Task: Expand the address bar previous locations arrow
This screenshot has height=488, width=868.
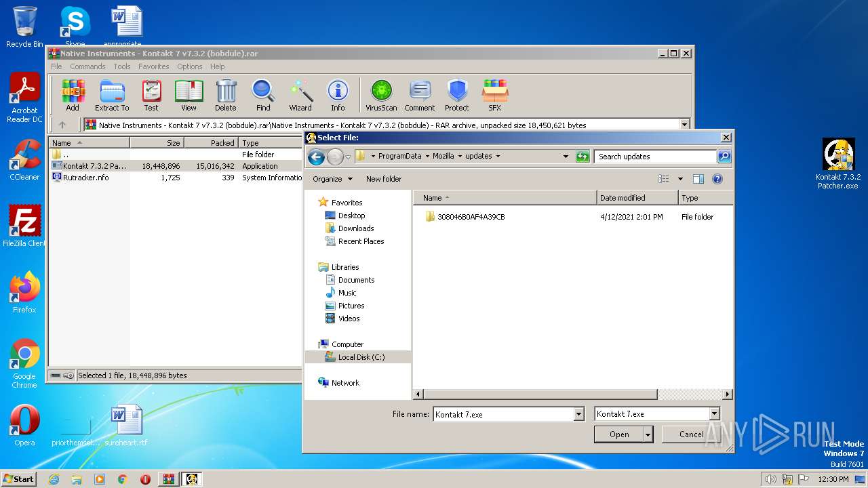Action: (x=566, y=157)
